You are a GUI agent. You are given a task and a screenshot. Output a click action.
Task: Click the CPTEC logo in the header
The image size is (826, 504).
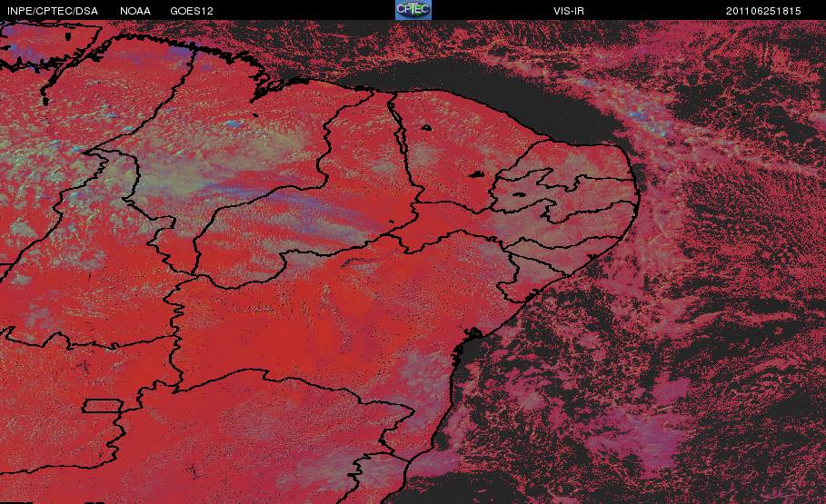coord(413,10)
